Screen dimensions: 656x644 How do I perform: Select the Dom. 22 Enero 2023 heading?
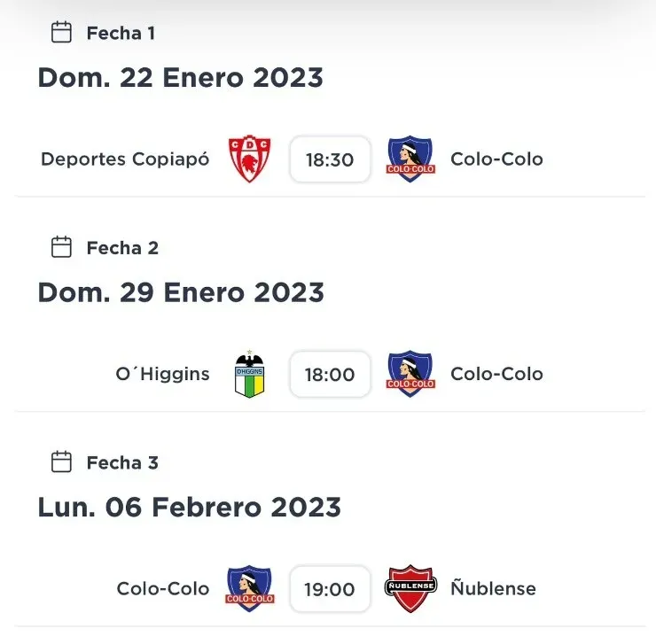180,78
